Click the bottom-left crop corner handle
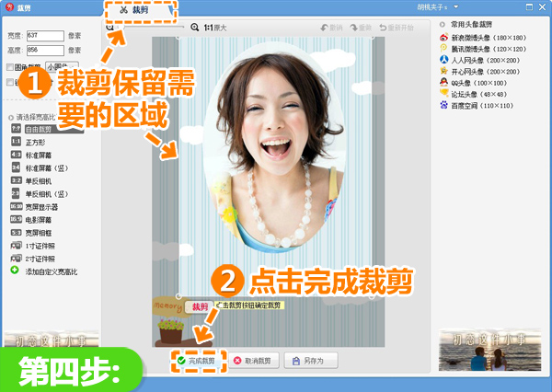552x392 pixels. (178, 296)
